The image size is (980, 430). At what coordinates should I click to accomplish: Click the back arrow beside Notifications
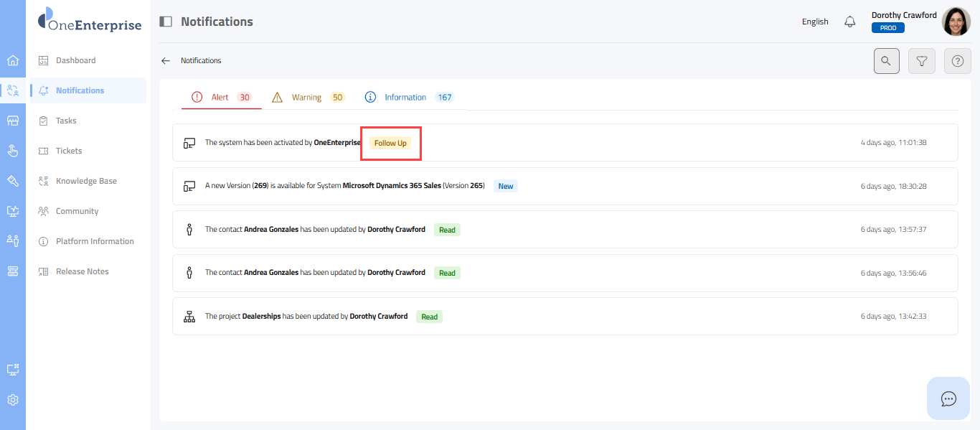pyautogui.click(x=166, y=61)
